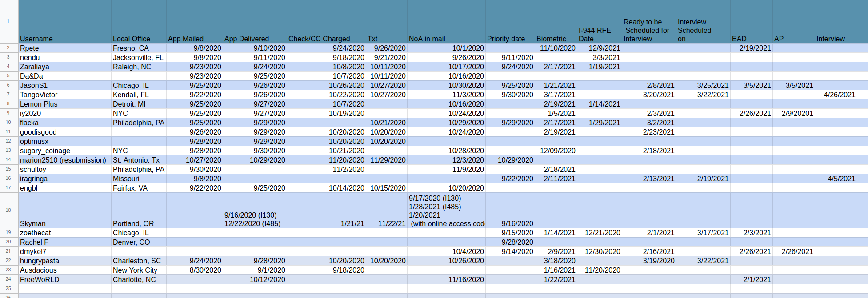Select the 8/30/2020 app mailed cell
Viewport: 868px width, 298px height.
[195, 270]
